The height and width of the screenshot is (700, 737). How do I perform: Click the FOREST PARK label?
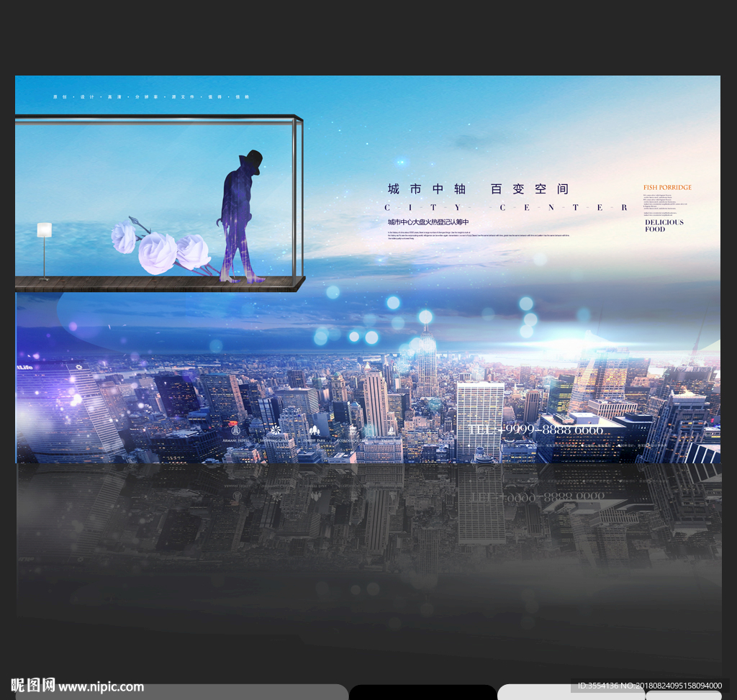[314, 441]
